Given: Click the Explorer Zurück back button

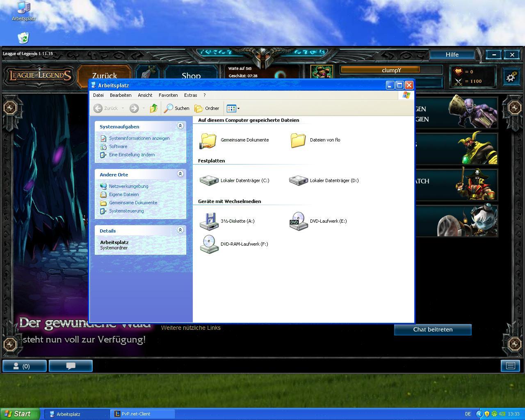Looking at the screenshot, I should pyautogui.click(x=106, y=108).
